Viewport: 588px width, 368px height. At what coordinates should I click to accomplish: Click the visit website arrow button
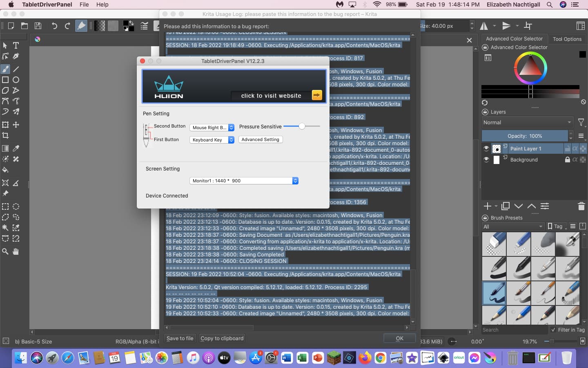click(x=317, y=95)
